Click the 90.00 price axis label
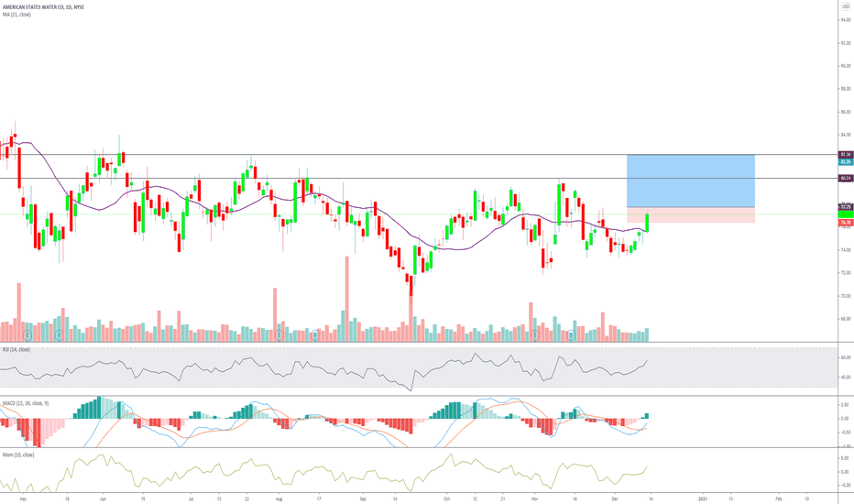This screenshot has width=854, height=504. pyautogui.click(x=845, y=66)
